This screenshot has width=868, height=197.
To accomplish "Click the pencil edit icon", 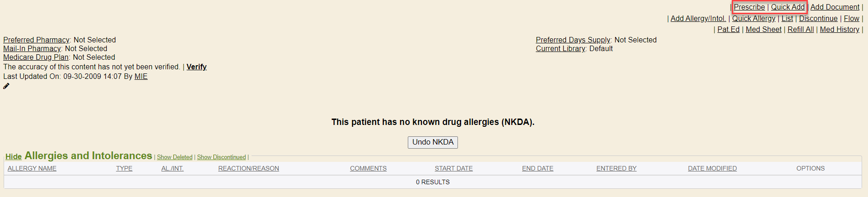I will tap(6, 86).
